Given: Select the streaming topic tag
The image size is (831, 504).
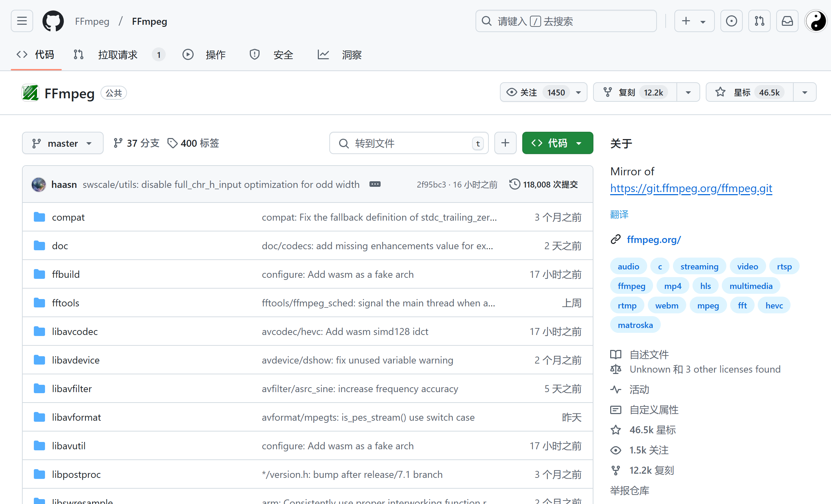Looking at the screenshot, I should click(699, 266).
